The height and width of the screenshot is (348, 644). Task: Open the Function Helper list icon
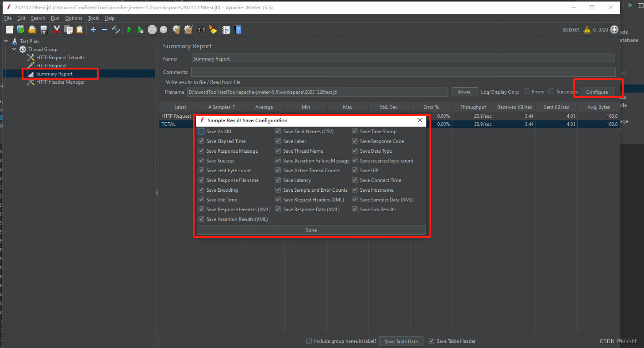(226, 30)
